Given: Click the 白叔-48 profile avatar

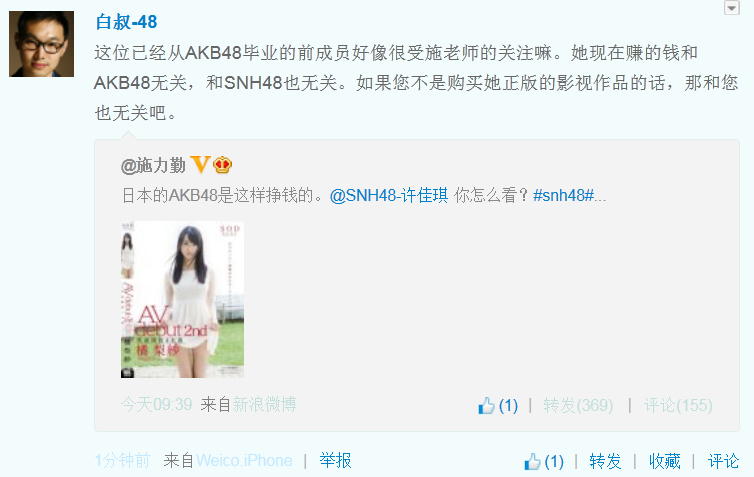Looking at the screenshot, I should coord(41,44).
